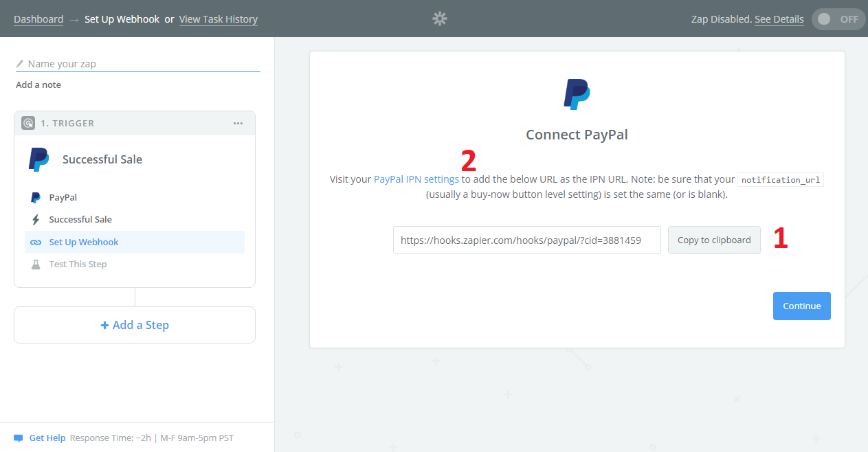Click the Name your zap field
Image resolution: width=868 pixels, height=452 pixels.
coord(138,64)
